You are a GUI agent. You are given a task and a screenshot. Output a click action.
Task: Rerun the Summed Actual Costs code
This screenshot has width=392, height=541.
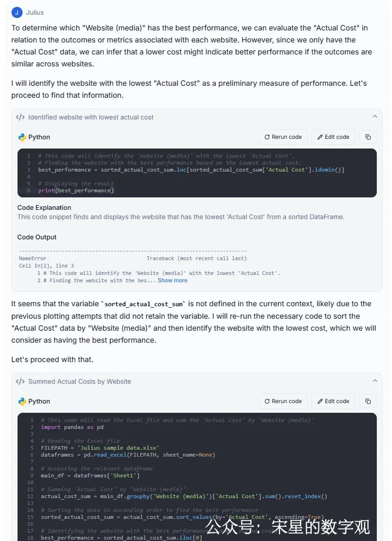[x=283, y=401]
